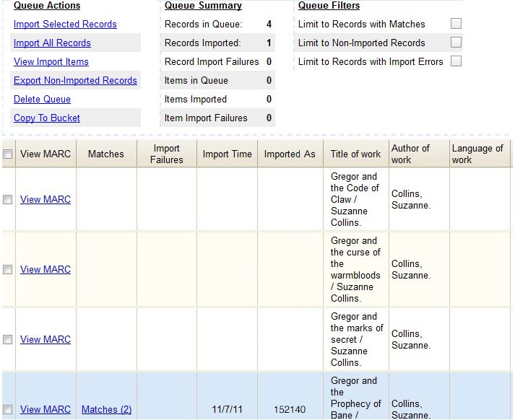Click the Records Imported summary row
Image resolution: width=515 pixels, height=420 pixels.
pos(217,43)
